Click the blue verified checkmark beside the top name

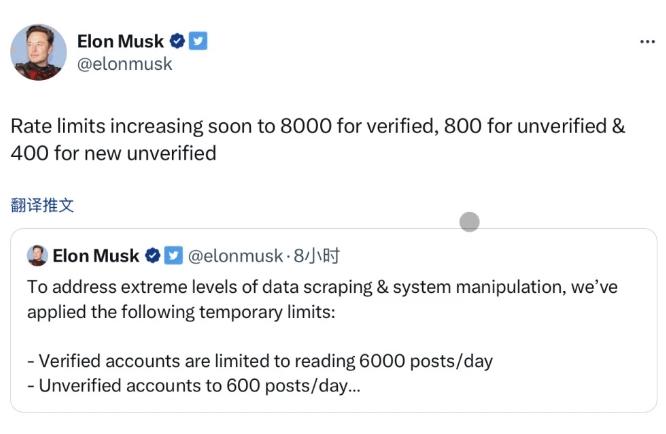pos(177,41)
